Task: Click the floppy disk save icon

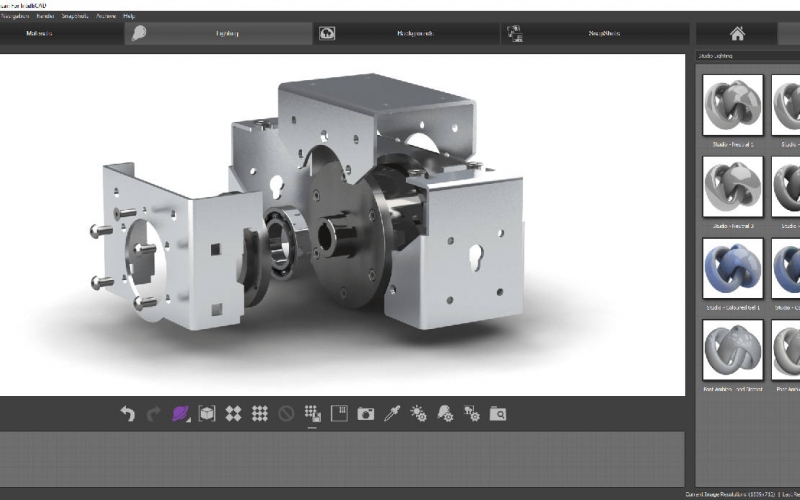Action: tap(339, 413)
